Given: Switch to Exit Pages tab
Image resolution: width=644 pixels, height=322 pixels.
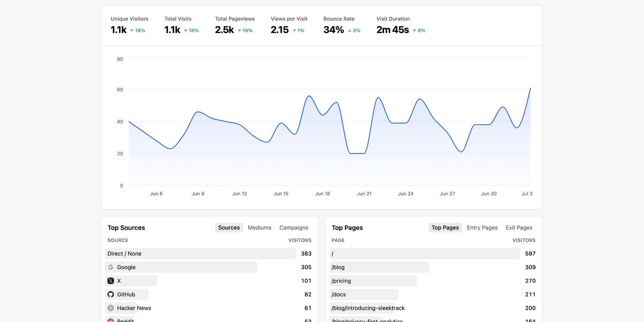Looking at the screenshot, I should [x=519, y=228].
